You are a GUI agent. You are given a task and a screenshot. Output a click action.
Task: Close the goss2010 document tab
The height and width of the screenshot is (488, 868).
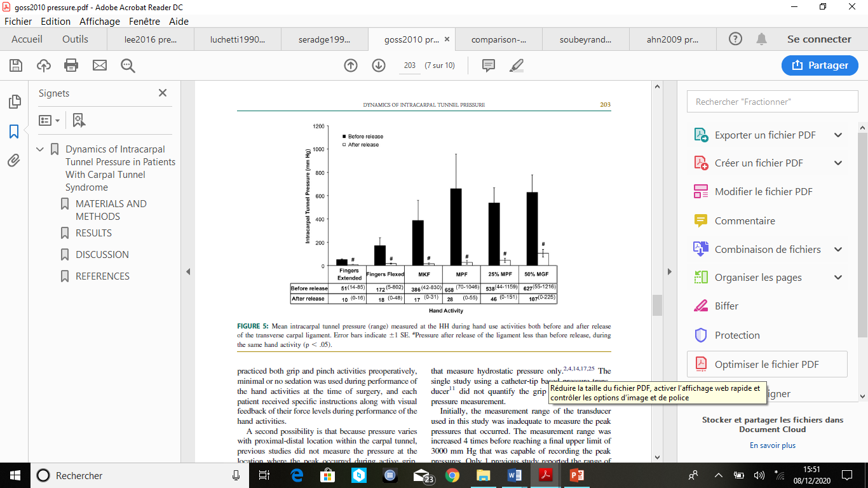click(x=447, y=39)
